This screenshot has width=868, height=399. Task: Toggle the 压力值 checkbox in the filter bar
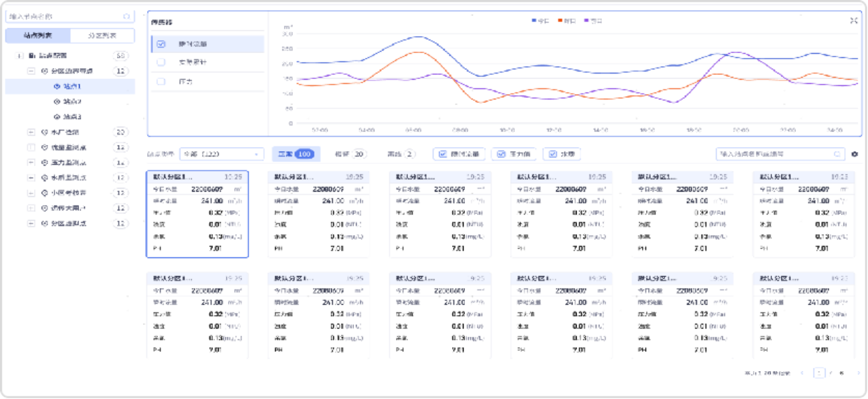point(500,155)
